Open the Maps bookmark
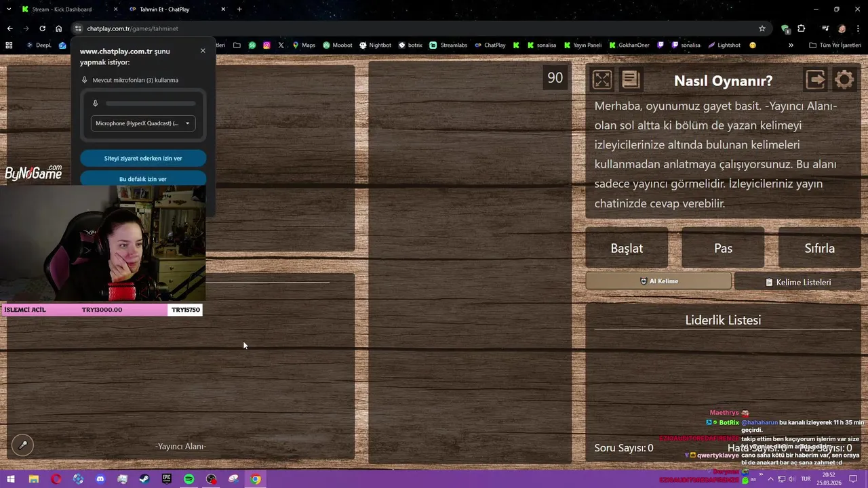 point(304,45)
